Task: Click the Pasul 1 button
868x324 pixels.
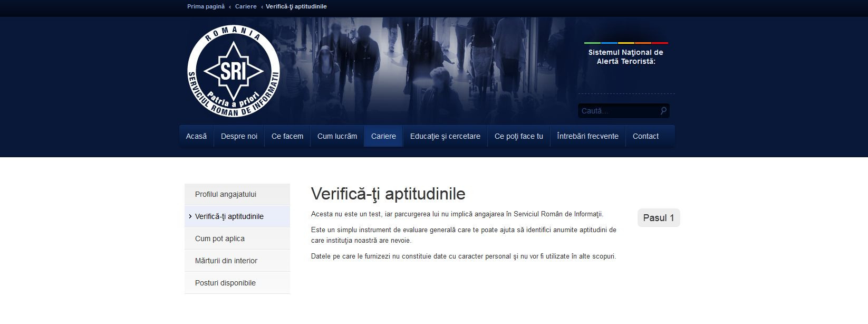Action: (x=659, y=218)
